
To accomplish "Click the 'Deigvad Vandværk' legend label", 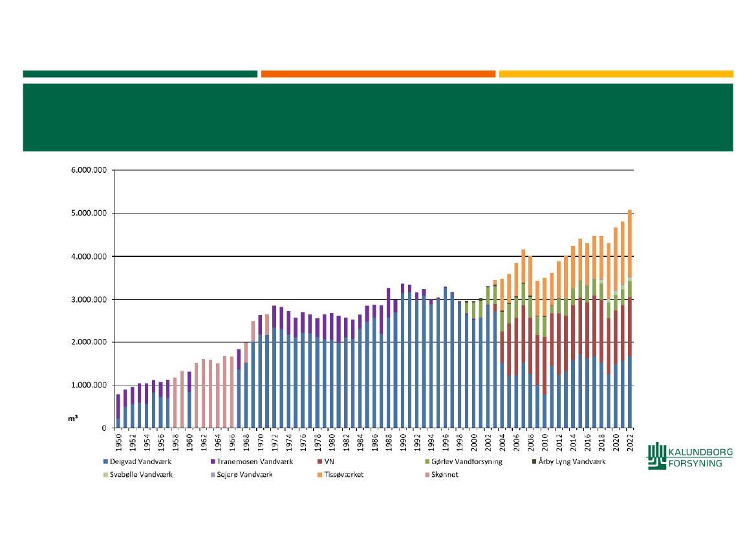I will tap(140, 462).
